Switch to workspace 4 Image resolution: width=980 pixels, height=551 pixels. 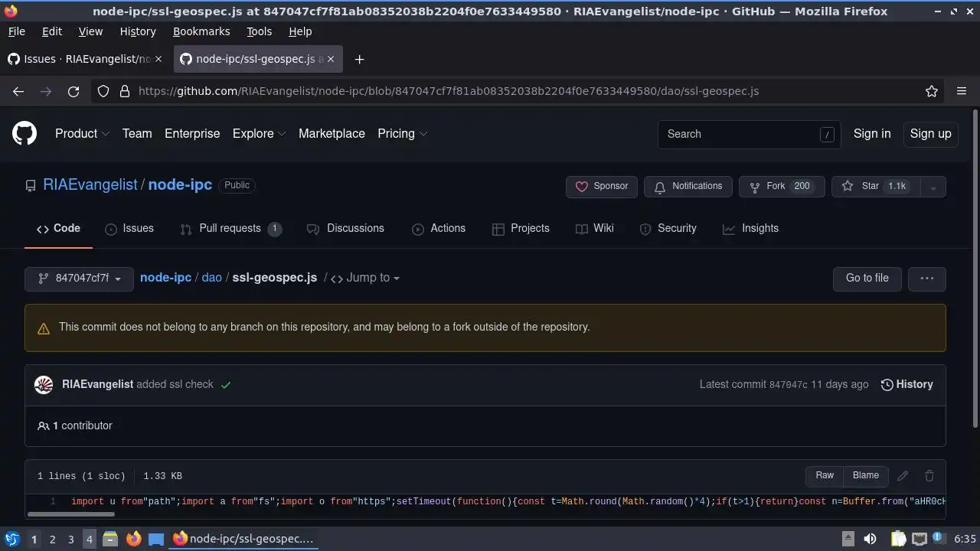pos(89,539)
